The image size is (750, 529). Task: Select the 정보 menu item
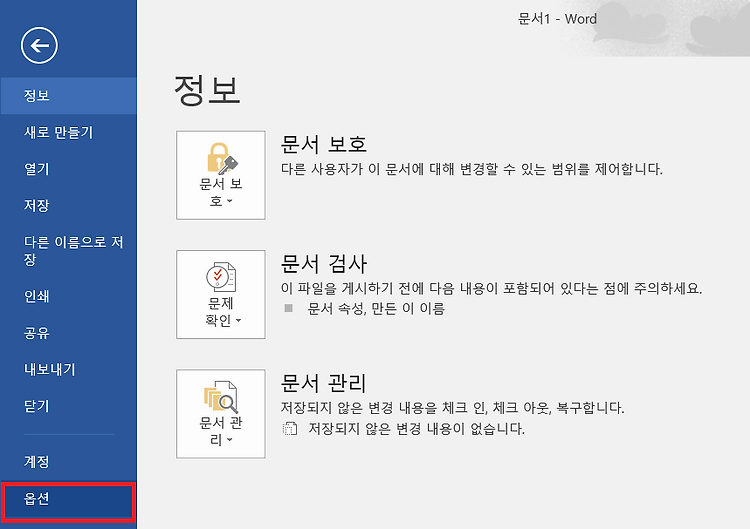[x=68, y=96]
